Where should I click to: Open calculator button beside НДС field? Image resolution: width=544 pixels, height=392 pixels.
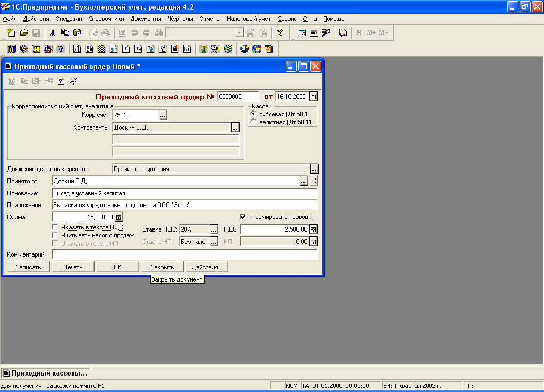point(313,229)
